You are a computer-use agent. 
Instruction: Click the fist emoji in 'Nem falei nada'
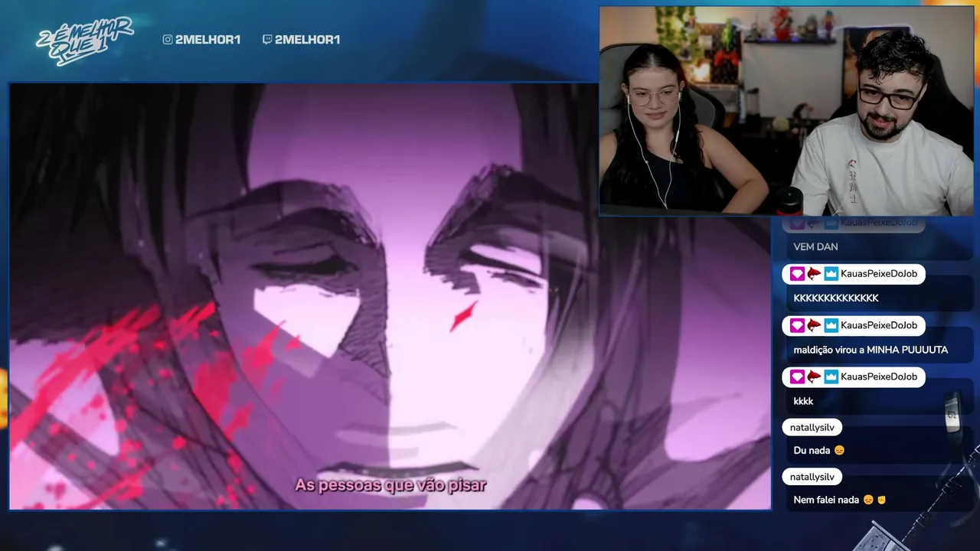(x=881, y=500)
